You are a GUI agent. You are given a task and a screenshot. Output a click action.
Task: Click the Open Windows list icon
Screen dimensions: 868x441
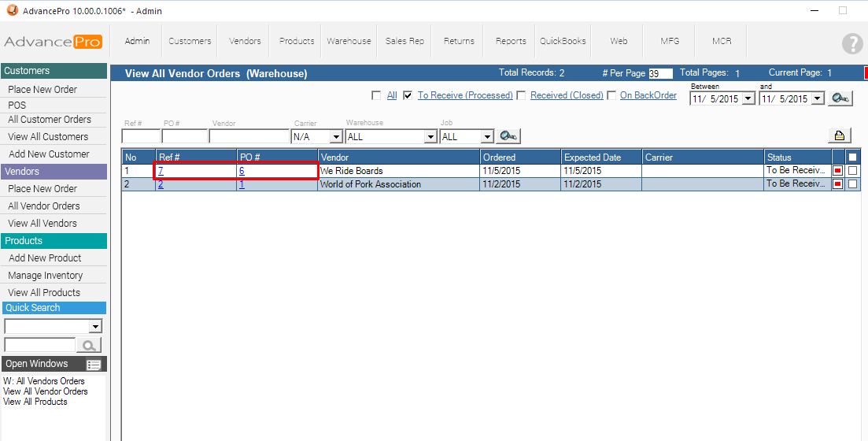[94, 365]
